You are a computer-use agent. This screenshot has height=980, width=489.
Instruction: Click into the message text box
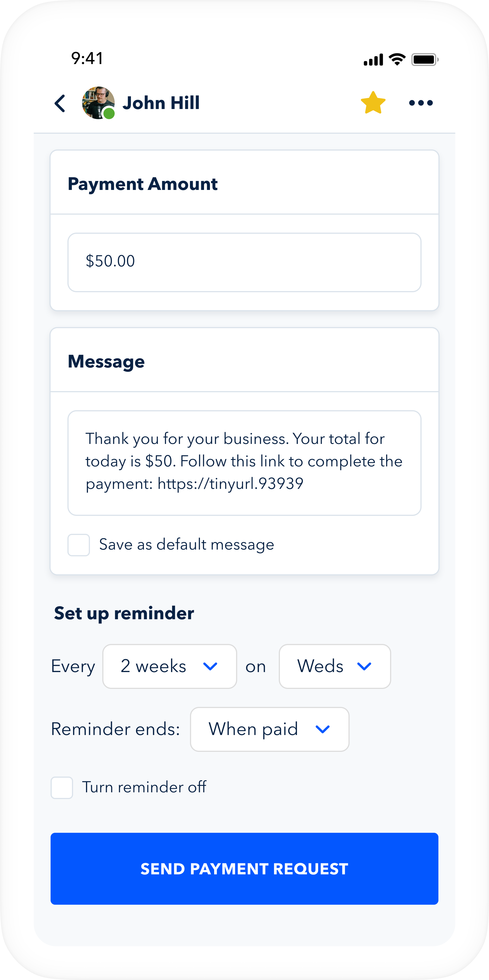coord(244,462)
